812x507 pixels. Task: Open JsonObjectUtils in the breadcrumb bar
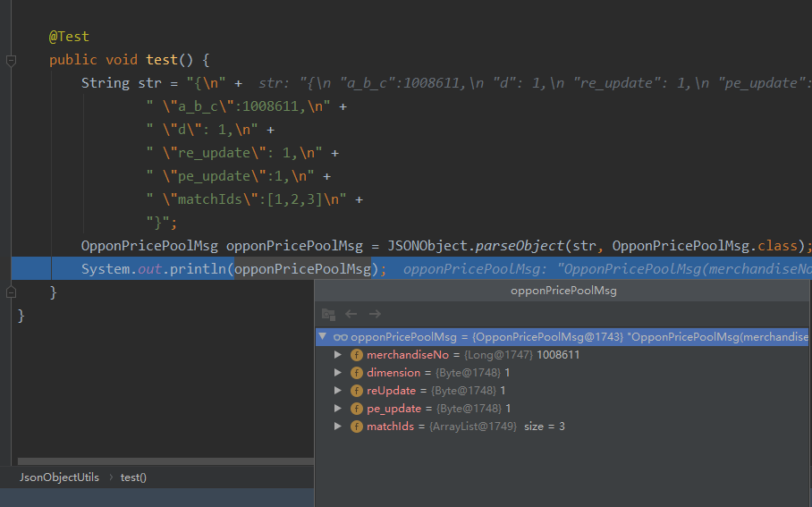coord(59,477)
